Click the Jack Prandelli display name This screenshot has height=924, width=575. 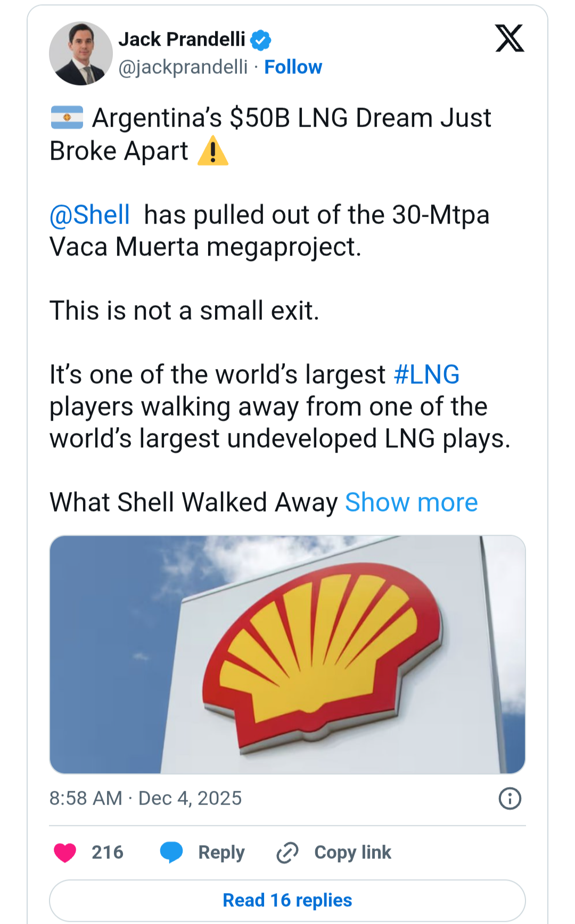coord(182,39)
